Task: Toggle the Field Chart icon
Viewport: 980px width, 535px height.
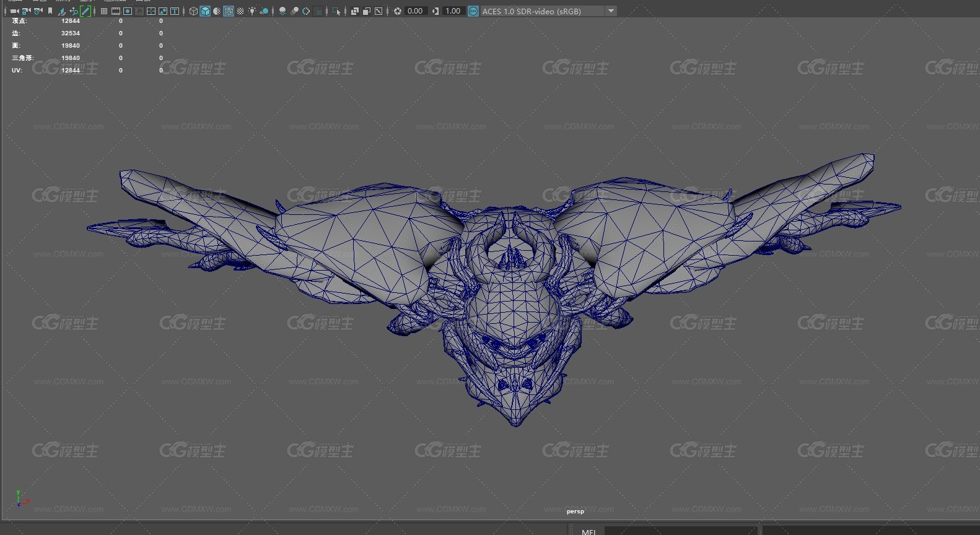Action: pos(151,11)
